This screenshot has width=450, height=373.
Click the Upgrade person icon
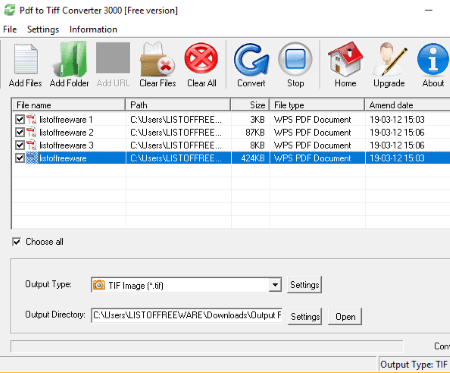pos(389,59)
